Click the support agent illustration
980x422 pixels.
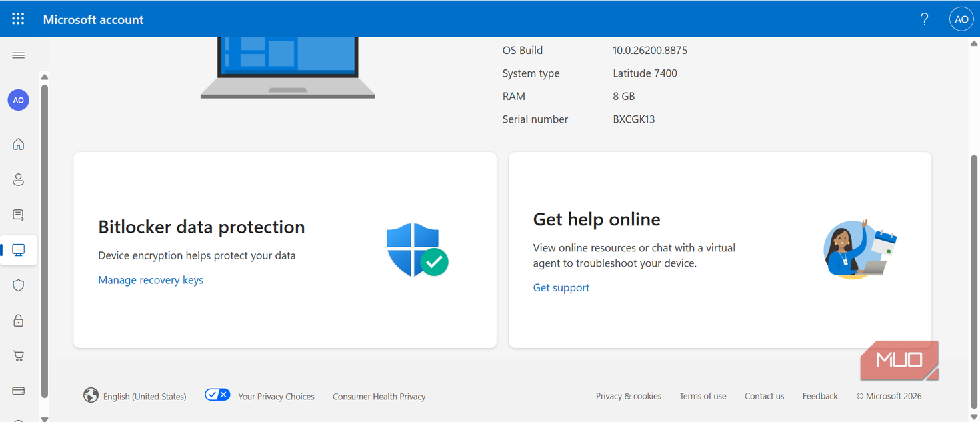point(860,249)
